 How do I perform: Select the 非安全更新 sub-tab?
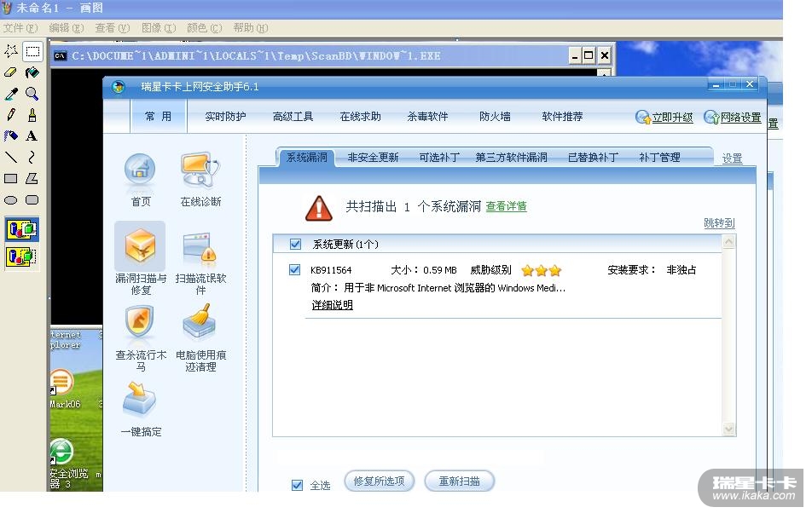pos(373,157)
